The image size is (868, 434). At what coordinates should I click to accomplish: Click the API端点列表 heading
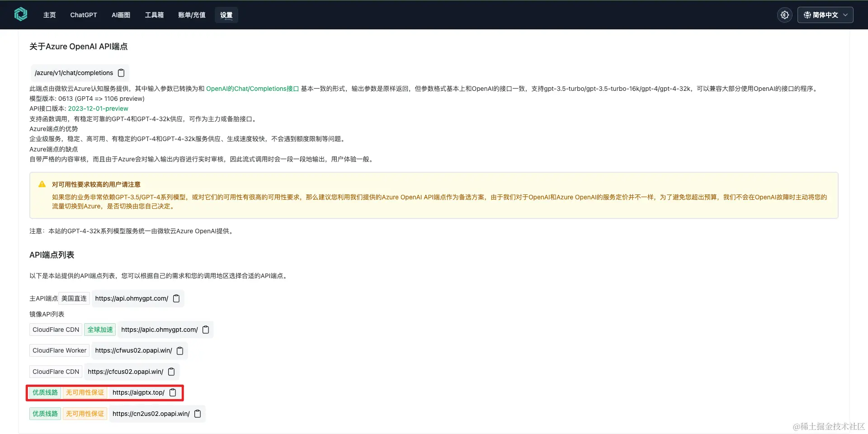click(x=52, y=255)
